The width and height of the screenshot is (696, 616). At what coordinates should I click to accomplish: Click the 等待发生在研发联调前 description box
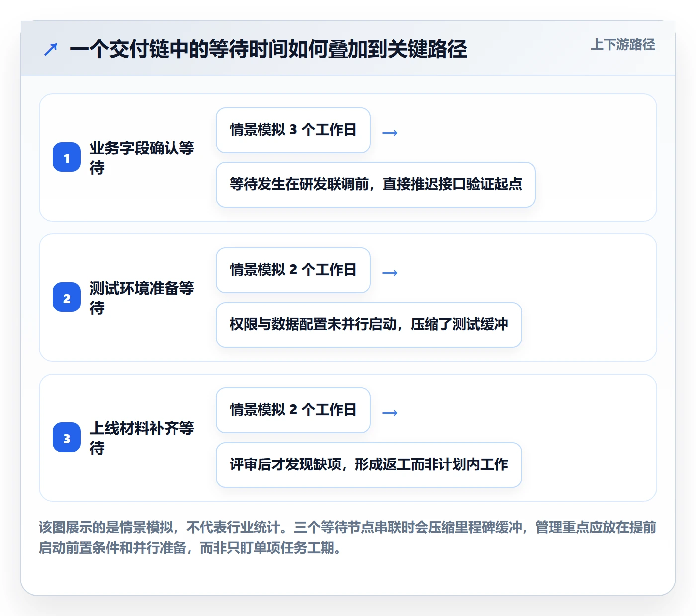376,185
